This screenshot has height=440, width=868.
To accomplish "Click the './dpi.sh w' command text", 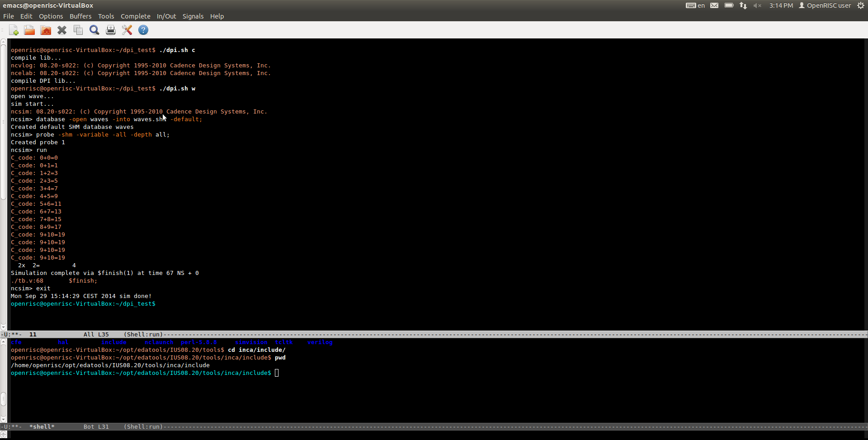I will pos(177,89).
